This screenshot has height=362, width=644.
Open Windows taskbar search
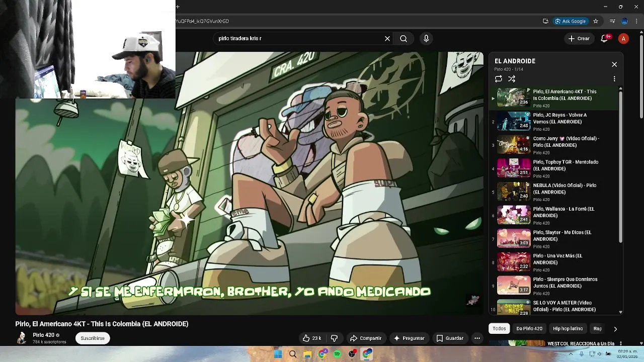292,354
